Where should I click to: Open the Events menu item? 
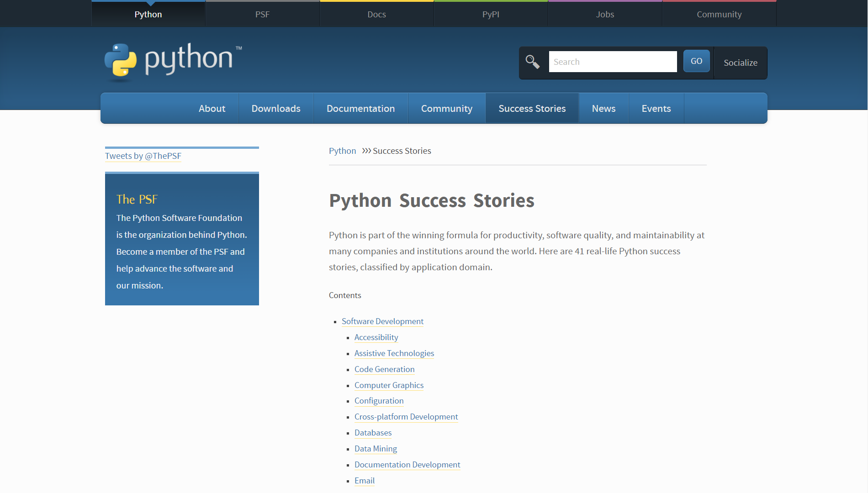656,109
